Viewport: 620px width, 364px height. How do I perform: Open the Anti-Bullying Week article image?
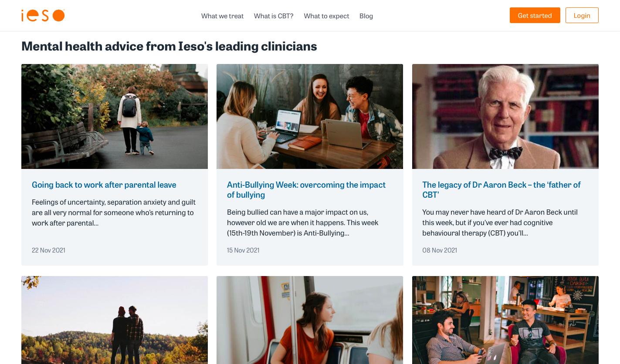tap(310, 116)
